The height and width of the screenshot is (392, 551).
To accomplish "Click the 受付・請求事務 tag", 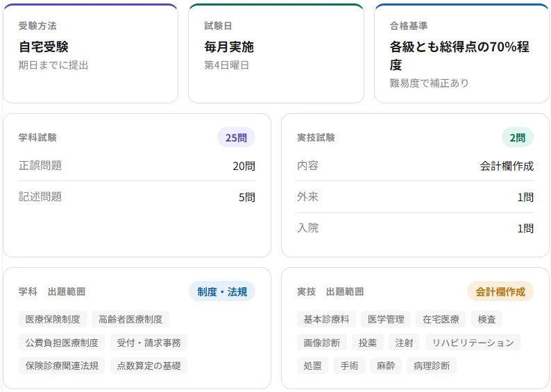I will [x=149, y=343].
